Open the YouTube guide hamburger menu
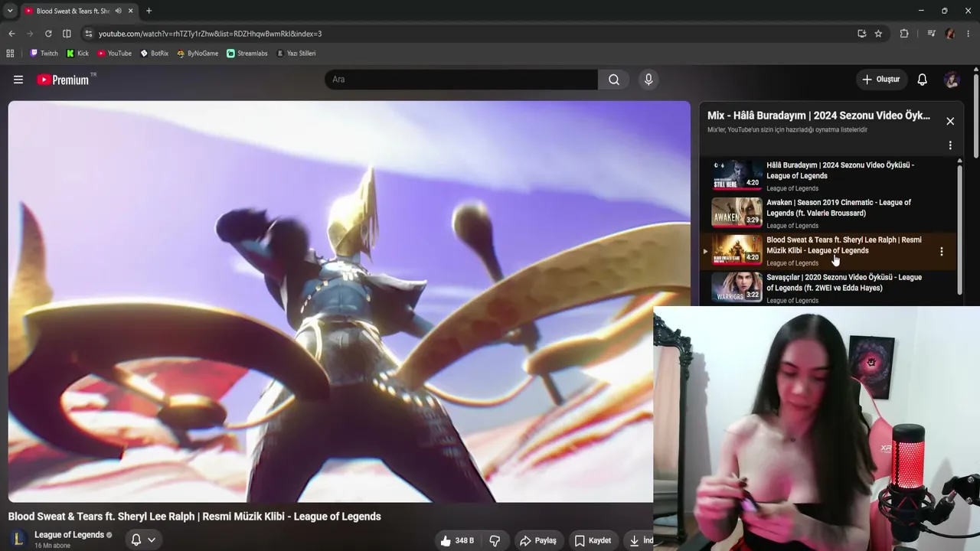980x551 pixels. pyautogui.click(x=18, y=80)
